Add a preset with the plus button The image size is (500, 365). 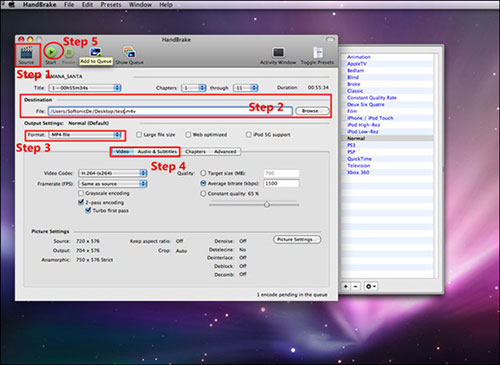(346, 286)
